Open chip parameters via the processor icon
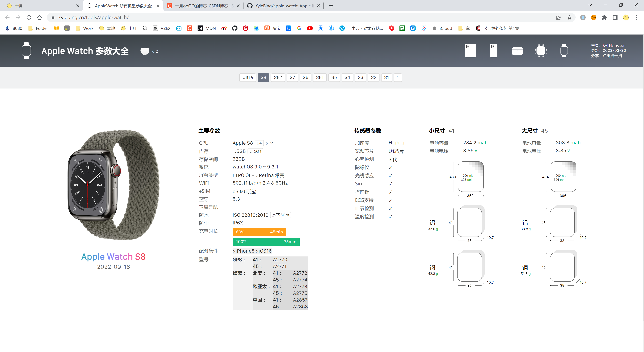Viewport: 644px width, 352px height. [x=541, y=50]
